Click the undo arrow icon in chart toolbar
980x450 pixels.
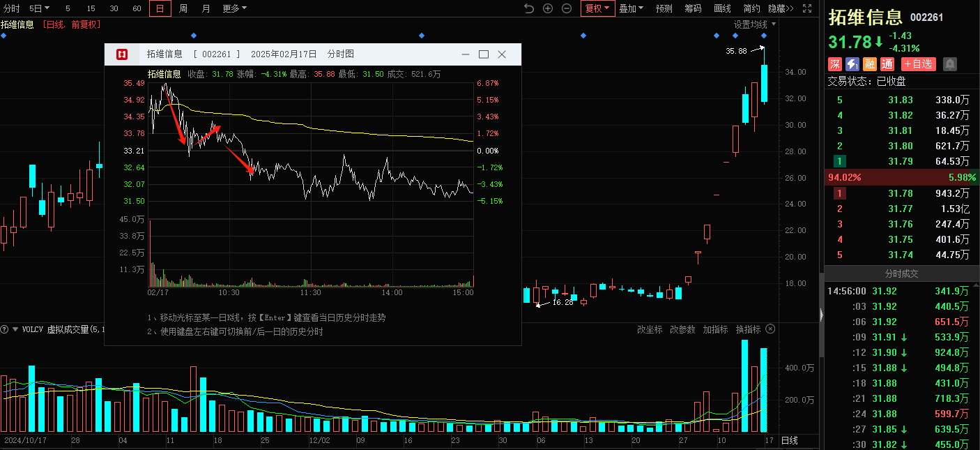(528, 8)
